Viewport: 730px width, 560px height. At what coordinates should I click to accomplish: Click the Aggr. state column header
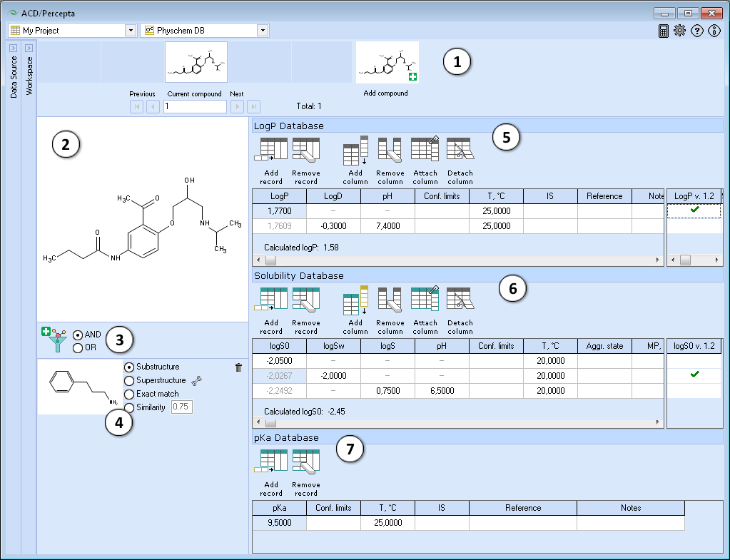click(x=604, y=346)
